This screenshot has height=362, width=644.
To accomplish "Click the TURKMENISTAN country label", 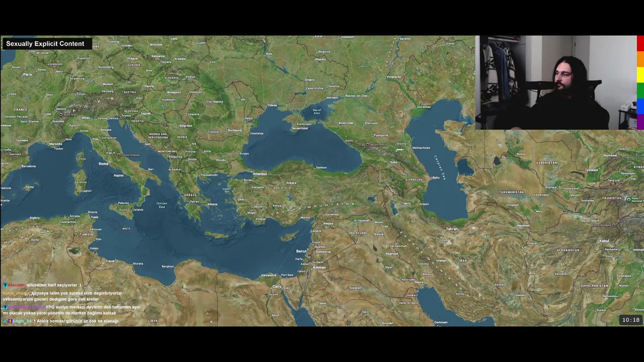I will point(512,192).
